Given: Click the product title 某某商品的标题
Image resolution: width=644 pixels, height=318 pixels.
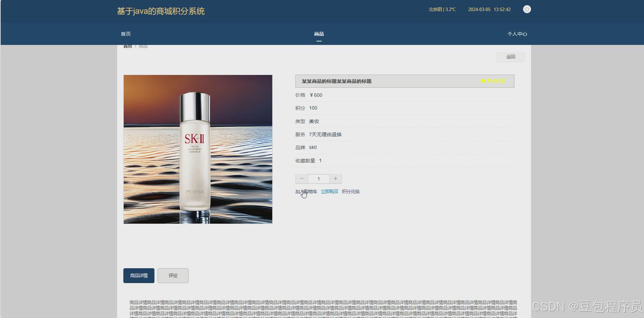Looking at the screenshot, I should 337,81.
